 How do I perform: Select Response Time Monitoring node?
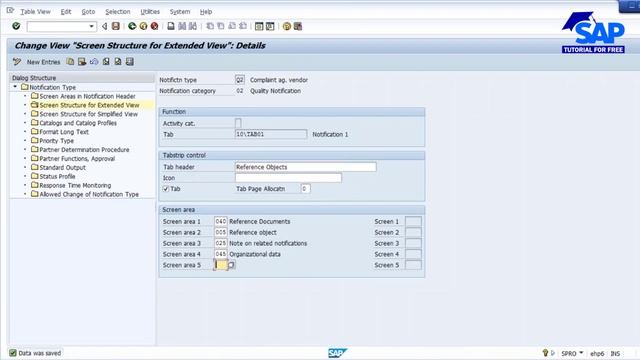click(x=75, y=185)
